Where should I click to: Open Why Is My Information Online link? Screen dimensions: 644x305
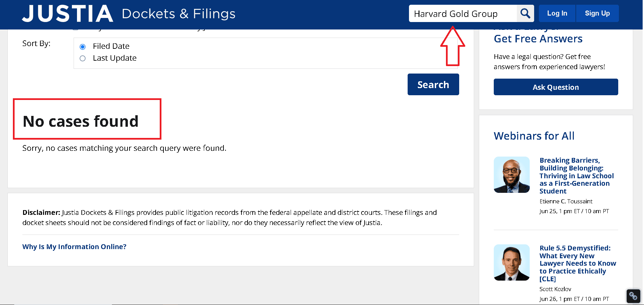tap(74, 247)
